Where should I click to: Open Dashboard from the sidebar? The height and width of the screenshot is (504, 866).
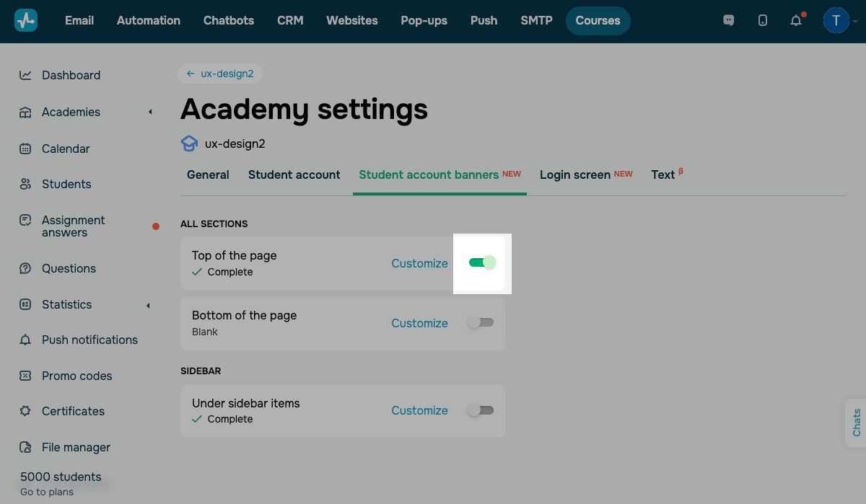coord(71,75)
